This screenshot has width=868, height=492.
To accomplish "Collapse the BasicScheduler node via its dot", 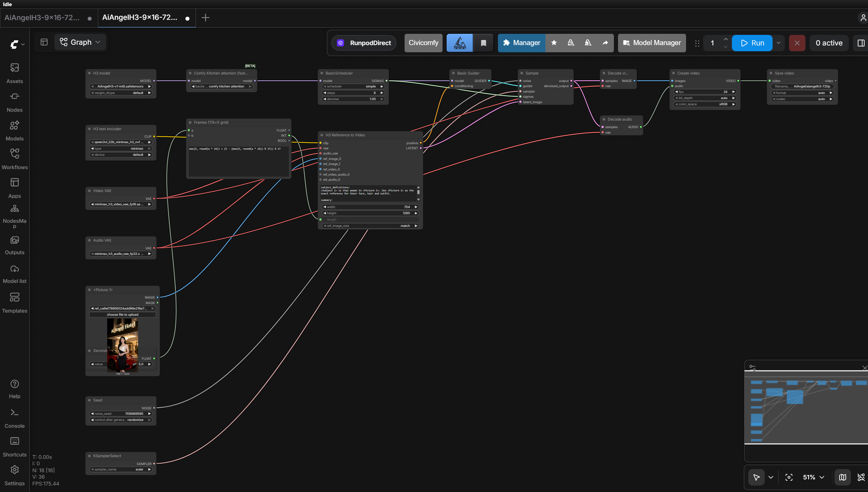I will click(321, 73).
